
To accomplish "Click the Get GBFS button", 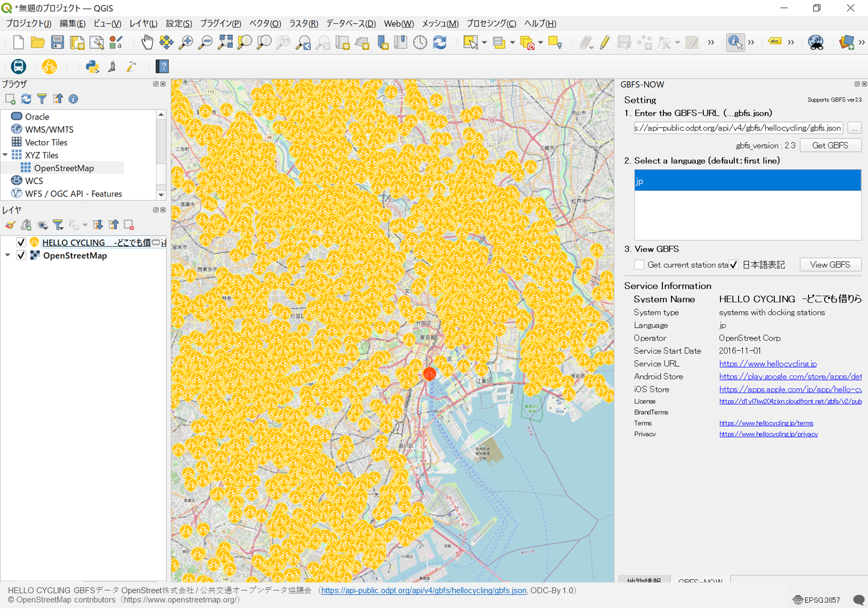I will 830,145.
